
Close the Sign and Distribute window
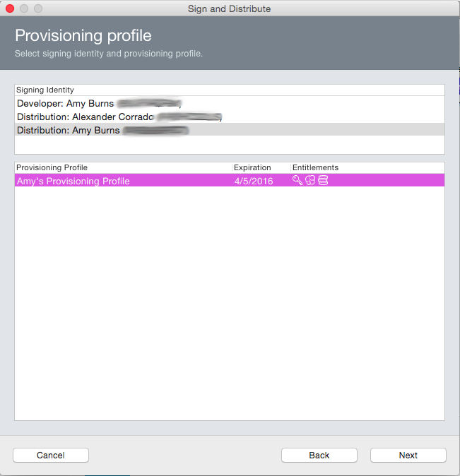pyautogui.click(x=10, y=8)
